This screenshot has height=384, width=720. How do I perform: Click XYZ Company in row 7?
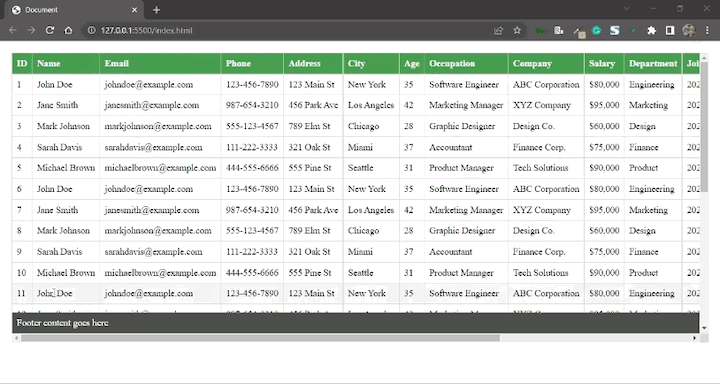click(x=542, y=210)
